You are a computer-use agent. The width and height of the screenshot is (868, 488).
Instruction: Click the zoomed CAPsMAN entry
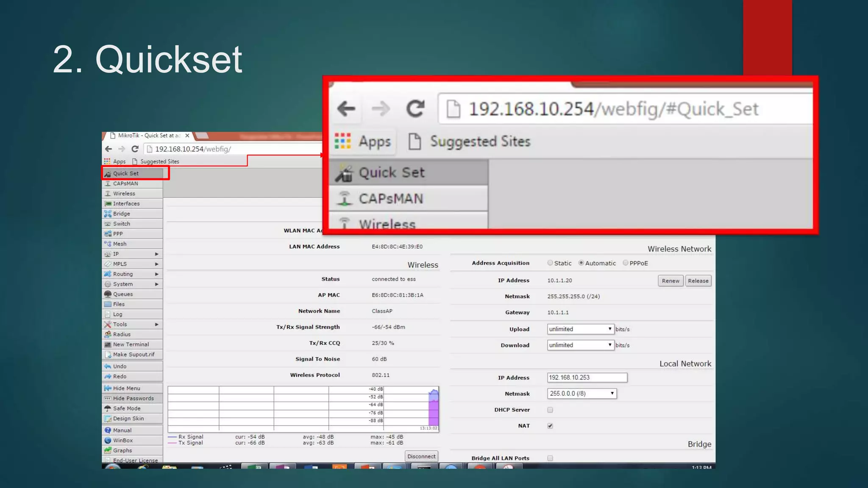tap(409, 198)
